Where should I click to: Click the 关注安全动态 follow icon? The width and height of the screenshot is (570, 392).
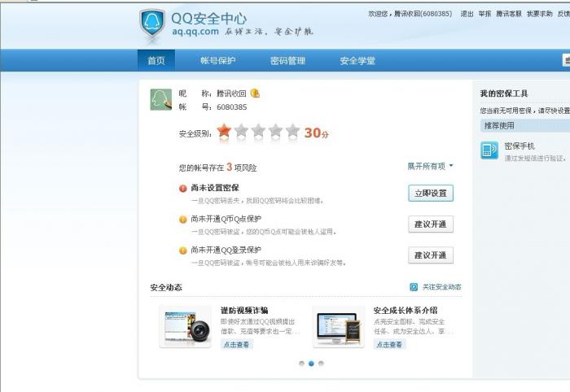click(x=414, y=287)
